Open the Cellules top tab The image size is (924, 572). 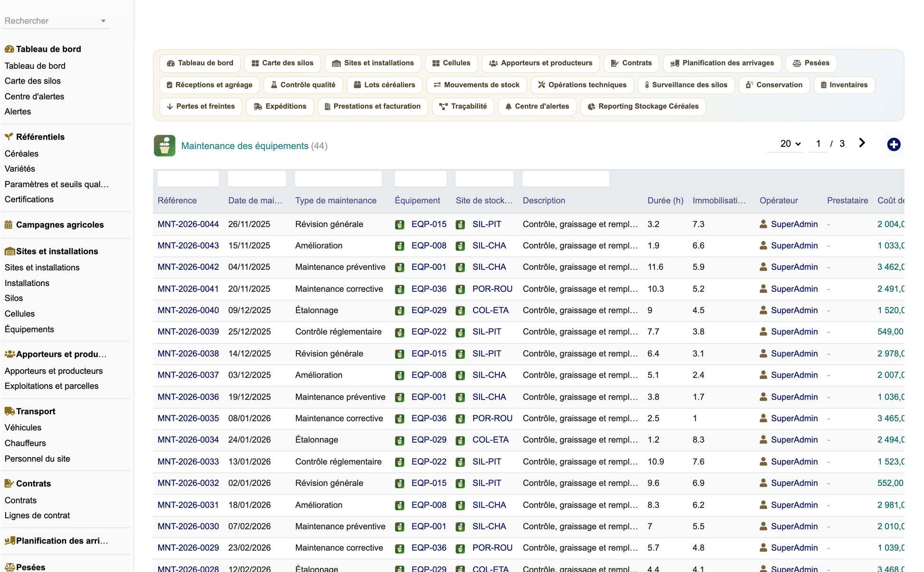pos(451,63)
